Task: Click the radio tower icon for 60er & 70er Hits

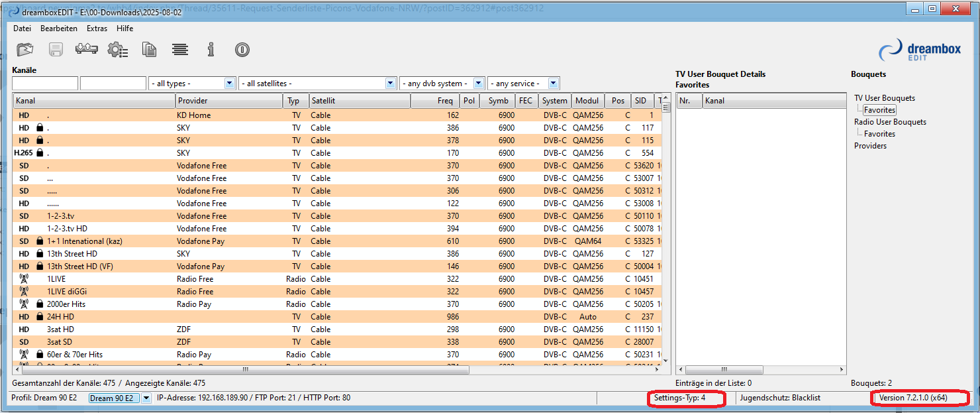Action: (24, 355)
